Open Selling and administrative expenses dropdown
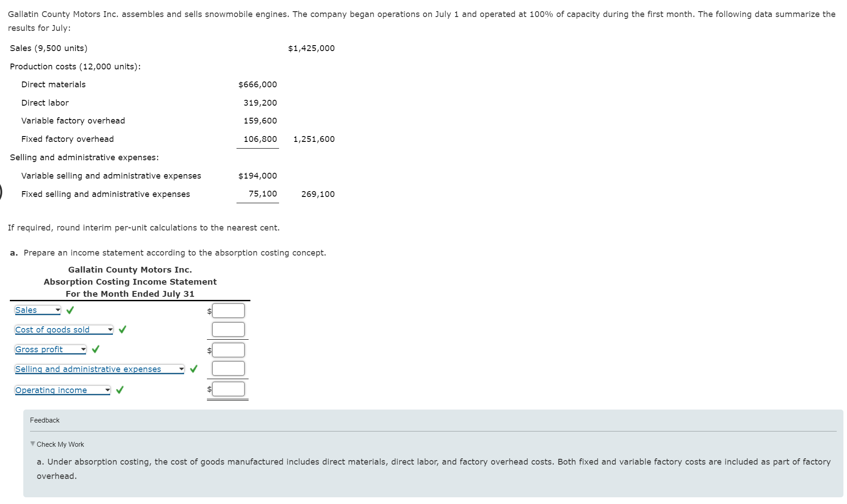This screenshot has width=847, height=504. (99, 369)
